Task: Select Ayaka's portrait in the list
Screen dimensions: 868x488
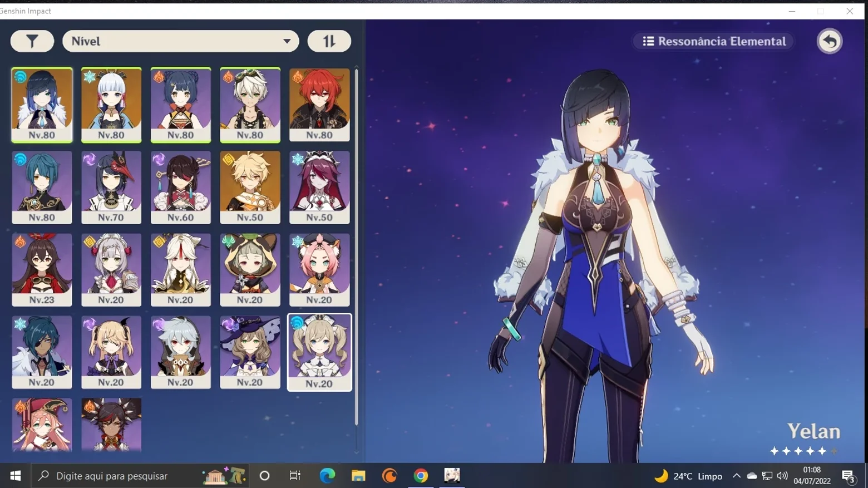Action: click(x=111, y=105)
